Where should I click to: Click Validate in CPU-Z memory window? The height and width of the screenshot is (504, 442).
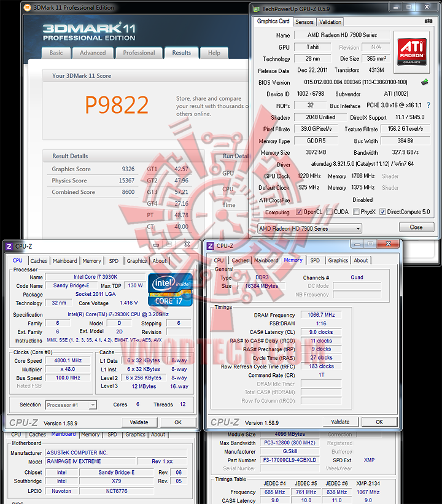pos(341,422)
